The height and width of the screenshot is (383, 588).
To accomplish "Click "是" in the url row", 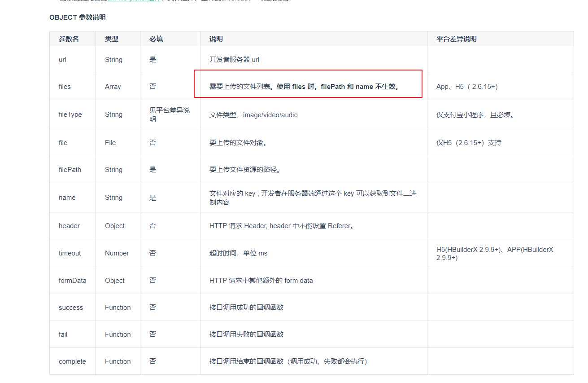I will coord(153,60).
